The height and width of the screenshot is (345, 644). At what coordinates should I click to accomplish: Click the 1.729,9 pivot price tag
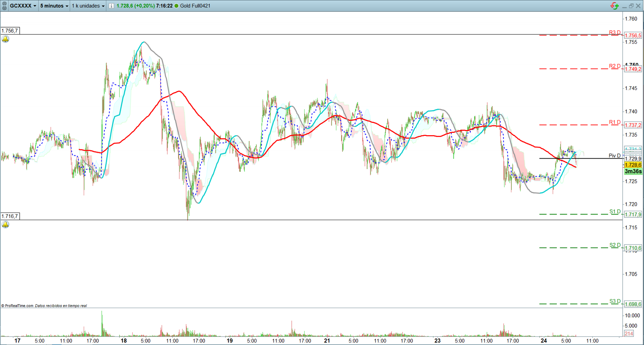[x=633, y=159]
